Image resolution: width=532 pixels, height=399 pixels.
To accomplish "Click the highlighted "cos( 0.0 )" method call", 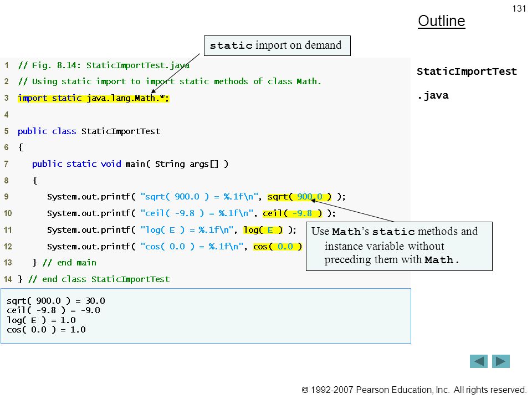I will 278,247.
